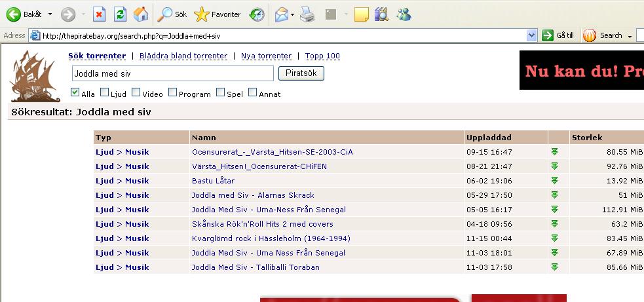This screenshot has height=302, width=644.
Task: Click the yellow note toolbar icon
Action: [362, 15]
